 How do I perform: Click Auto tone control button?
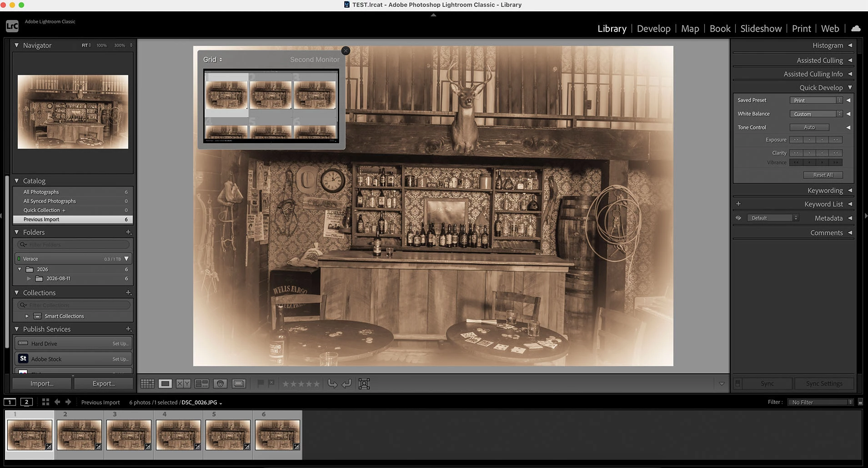(809, 127)
